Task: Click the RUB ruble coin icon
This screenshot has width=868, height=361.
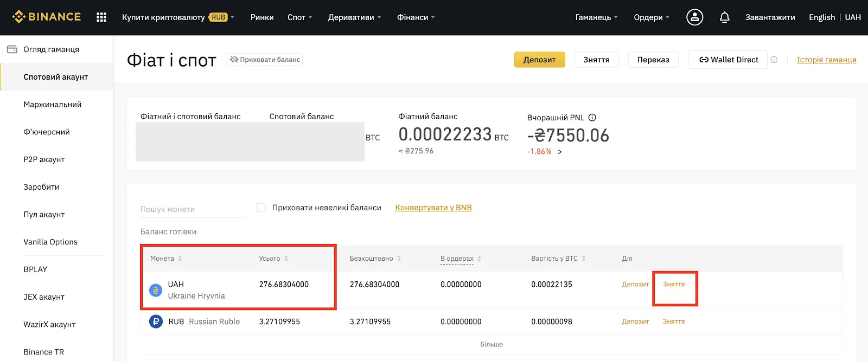Action: (156, 321)
